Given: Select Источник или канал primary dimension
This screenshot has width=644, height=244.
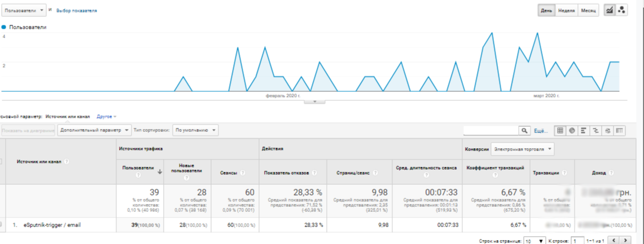Looking at the screenshot, I should pos(67,117).
